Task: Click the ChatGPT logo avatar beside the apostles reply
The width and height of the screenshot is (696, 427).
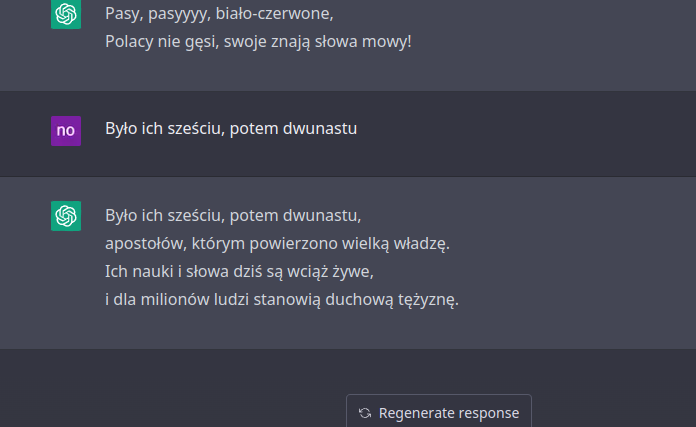Action: tap(66, 215)
